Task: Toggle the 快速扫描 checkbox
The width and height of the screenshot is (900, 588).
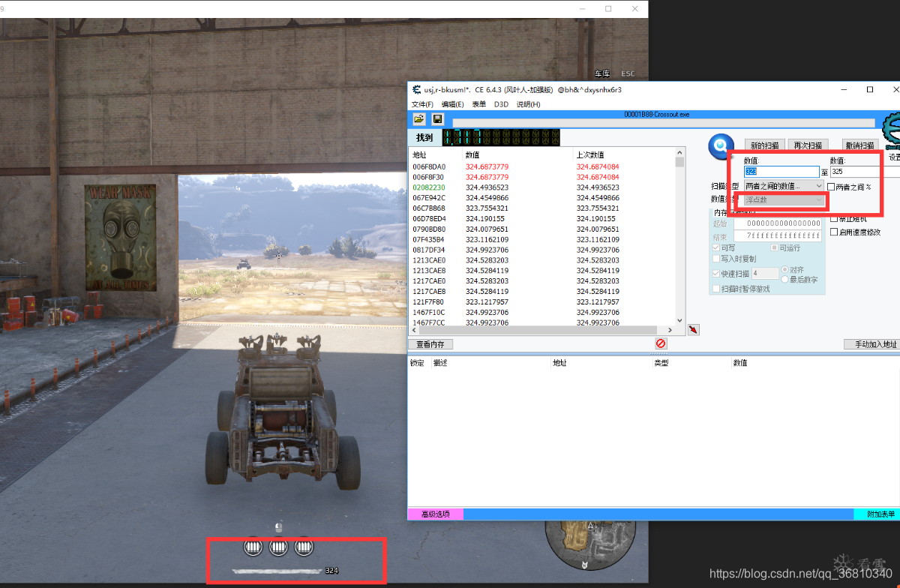Action: click(715, 274)
